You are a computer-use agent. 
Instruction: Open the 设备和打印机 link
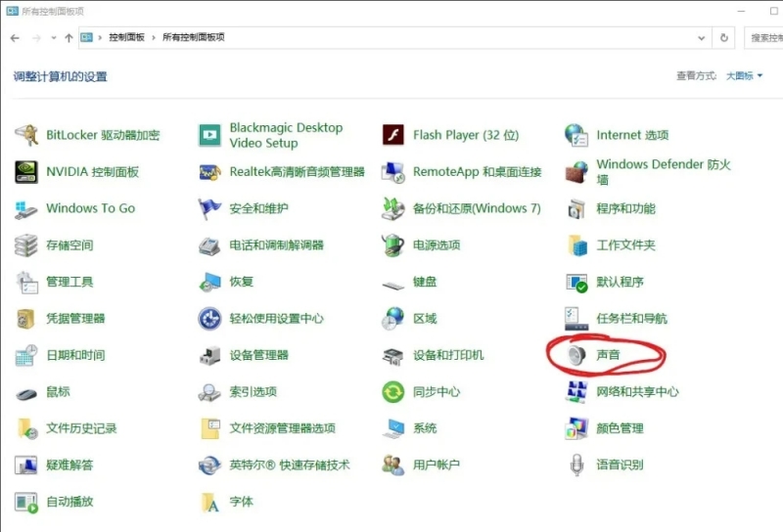pyautogui.click(x=448, y=355)
